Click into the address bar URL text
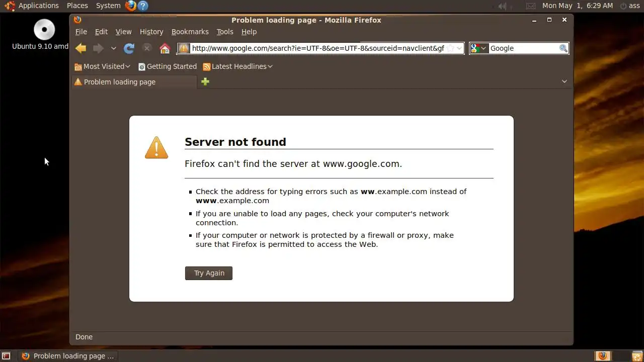The height and width of the screenshot is (362, 644). pyautogui.click(x=318, y=48)
